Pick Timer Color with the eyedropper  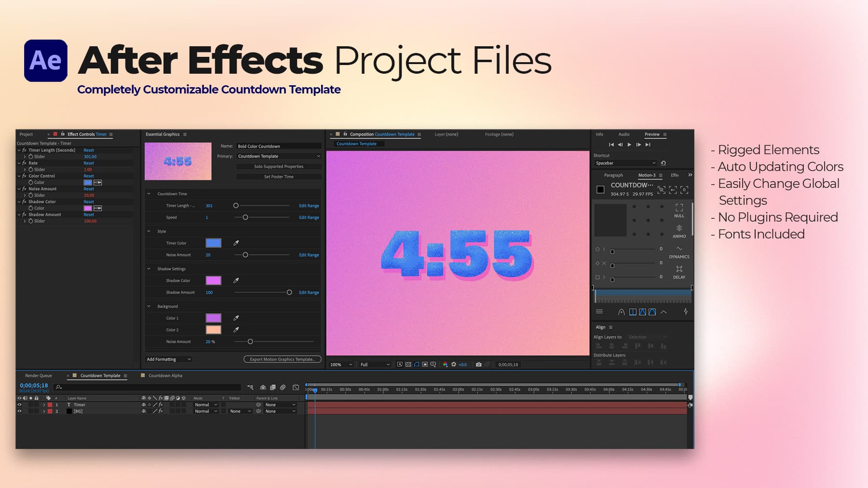pyautogui.click(x=236, y=243)
